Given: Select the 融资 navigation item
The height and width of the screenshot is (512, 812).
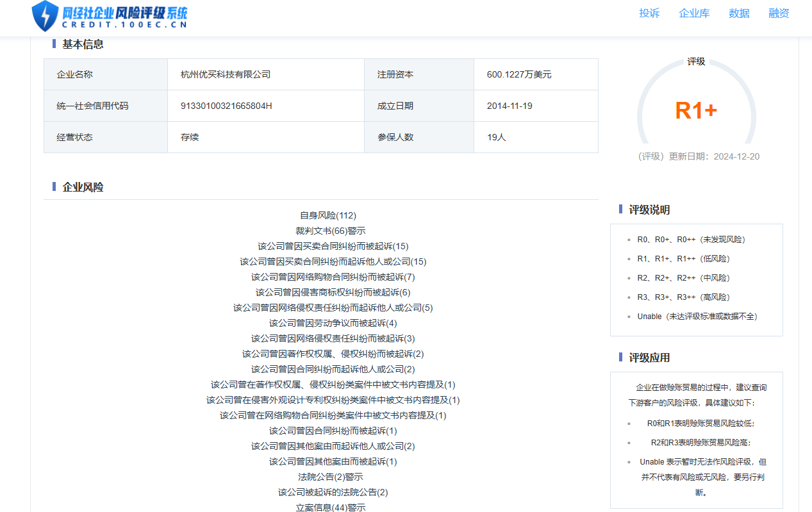Looking at the screenshot, I should tap(779, 13).
